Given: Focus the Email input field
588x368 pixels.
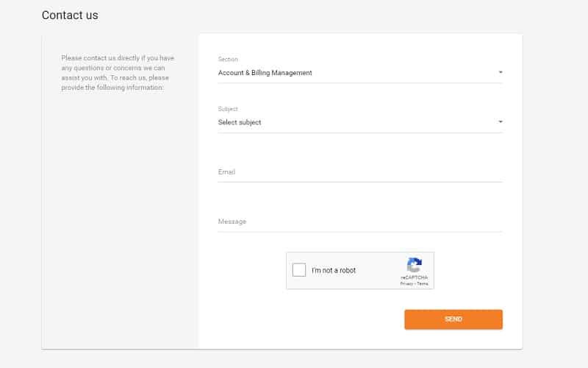Looking at the screenshot, I should (x=360, y=172).
